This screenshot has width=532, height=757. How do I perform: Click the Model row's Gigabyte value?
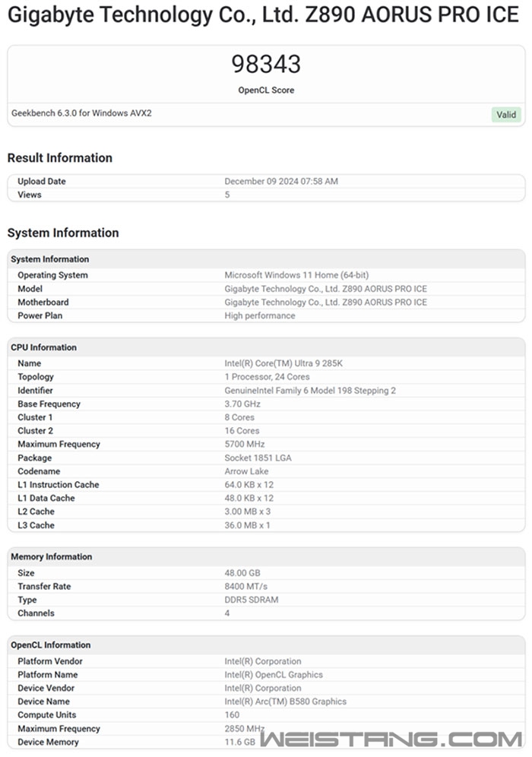(x=326, y=289)
